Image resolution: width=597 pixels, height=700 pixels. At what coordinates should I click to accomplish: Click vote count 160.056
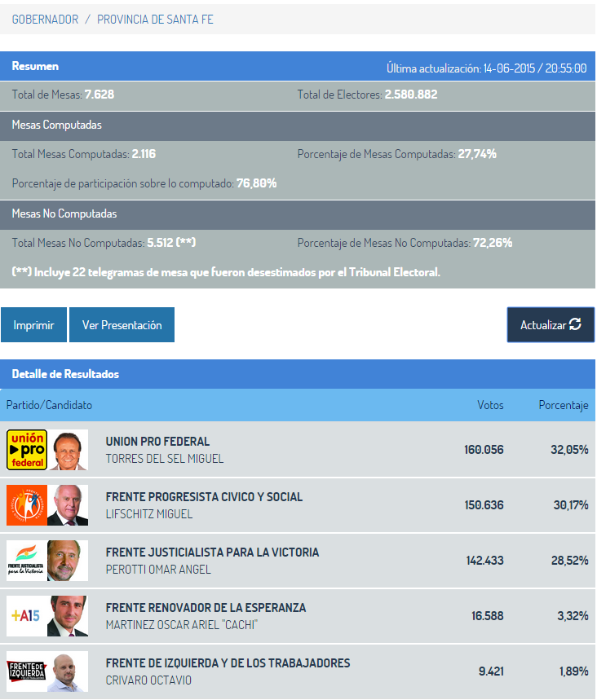[484, 450]
